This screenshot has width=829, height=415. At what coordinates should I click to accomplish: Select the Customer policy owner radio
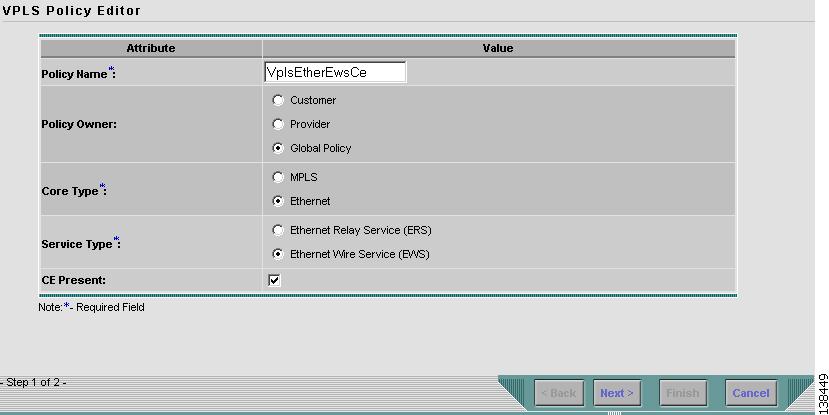[x=278, y=100]
